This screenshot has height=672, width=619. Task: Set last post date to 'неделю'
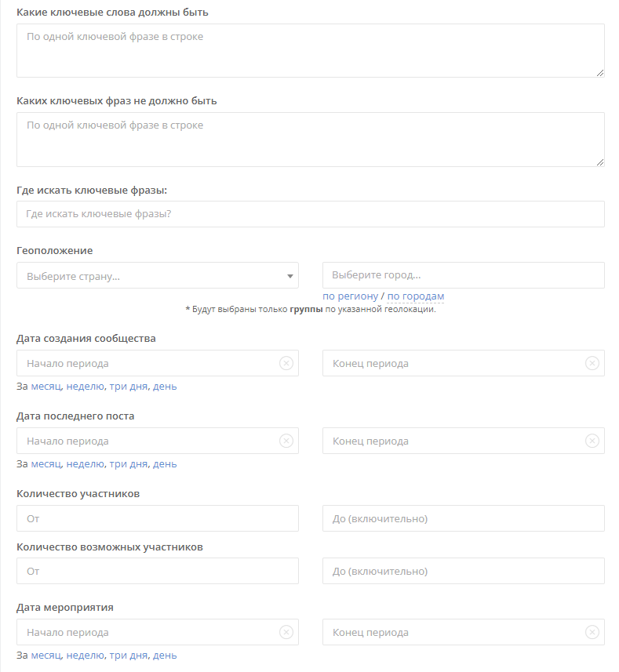point(86,464)
